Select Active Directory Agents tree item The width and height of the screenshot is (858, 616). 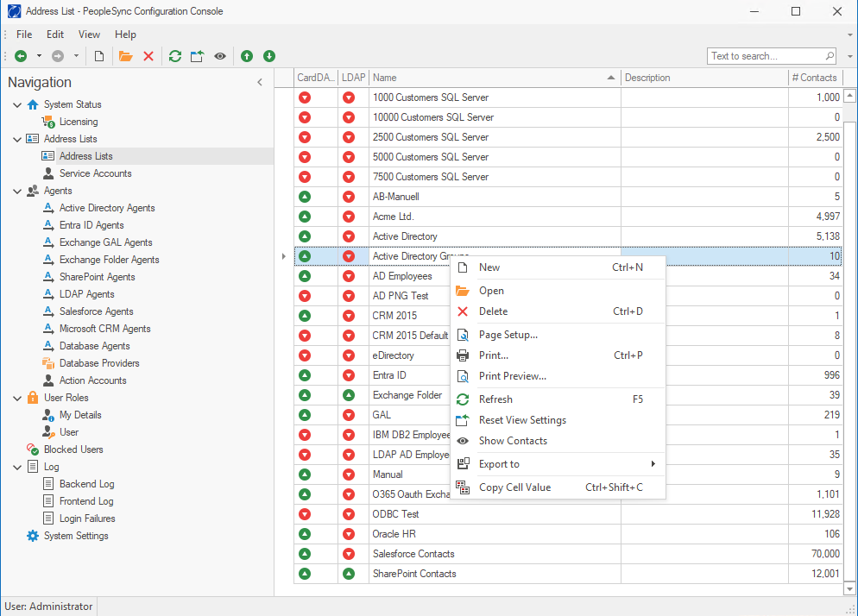point(107,208)
